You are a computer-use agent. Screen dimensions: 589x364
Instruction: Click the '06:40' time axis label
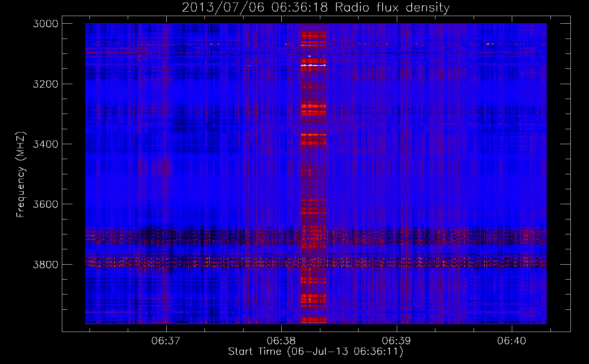511,341
